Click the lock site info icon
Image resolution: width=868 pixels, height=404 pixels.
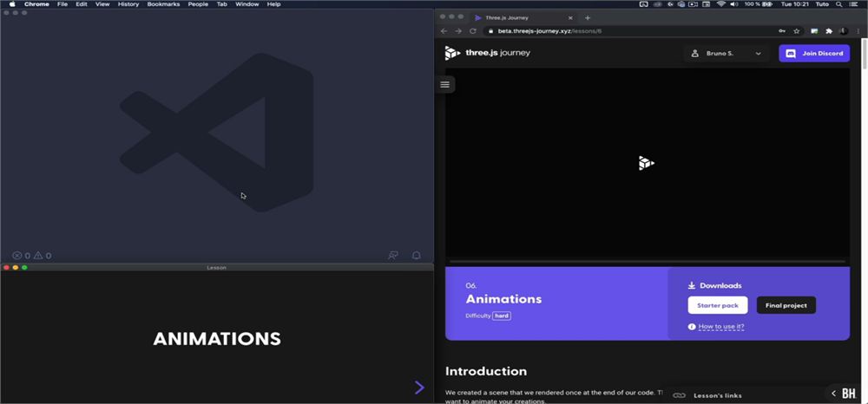[490, 31]
